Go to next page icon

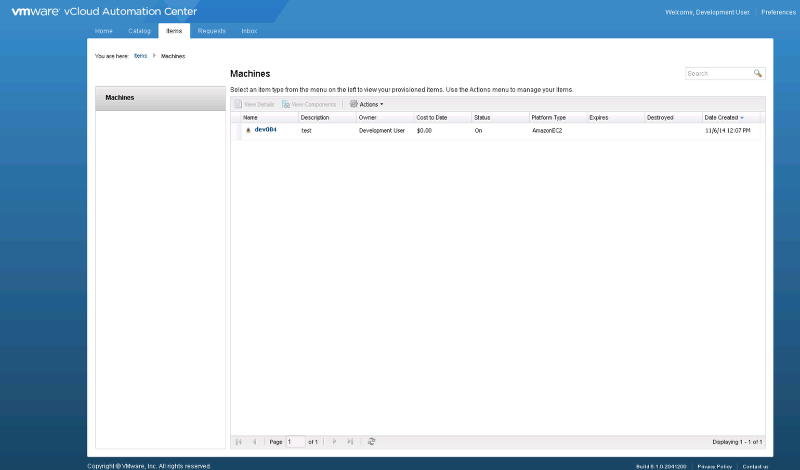334,441
